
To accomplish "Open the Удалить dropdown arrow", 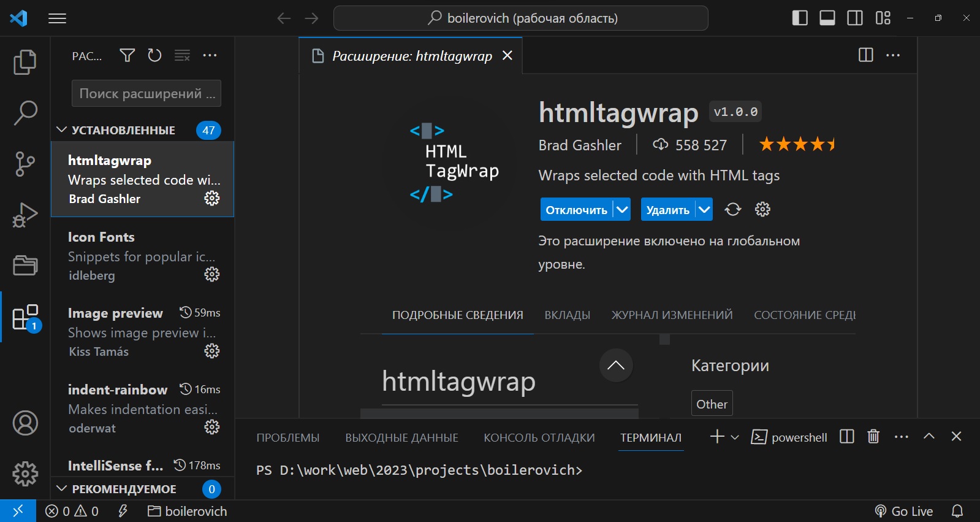I will point(705,210).
